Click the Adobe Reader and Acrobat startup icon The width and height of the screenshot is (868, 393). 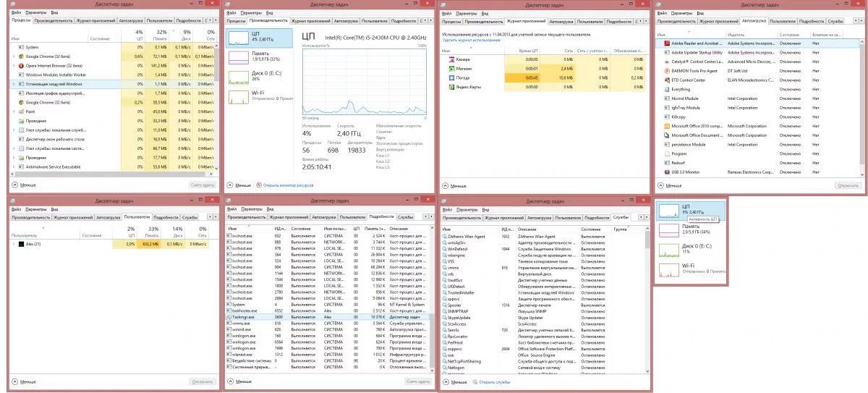[665, 43]
